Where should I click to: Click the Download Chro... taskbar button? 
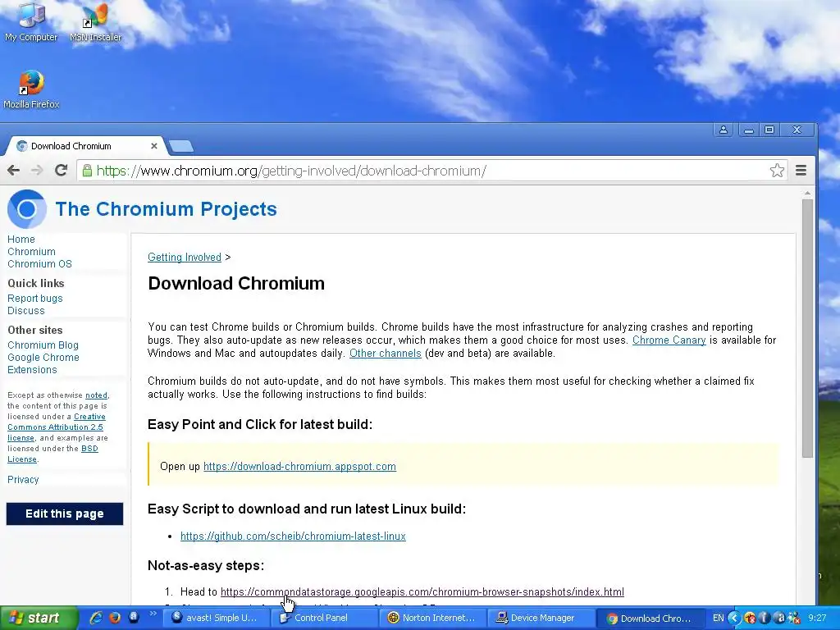(650, 618)
